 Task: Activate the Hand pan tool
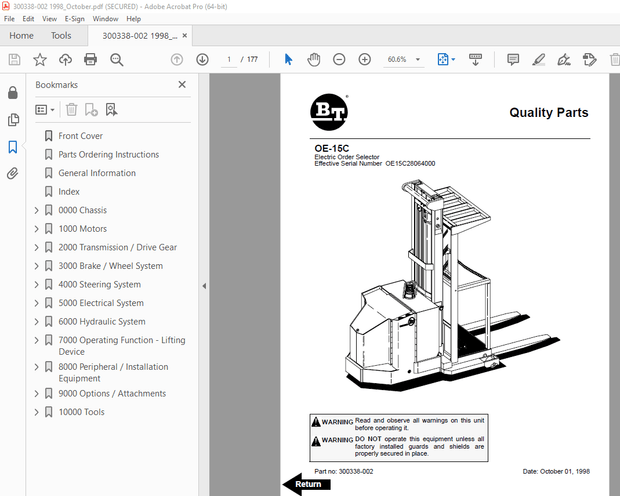point(314,60)
